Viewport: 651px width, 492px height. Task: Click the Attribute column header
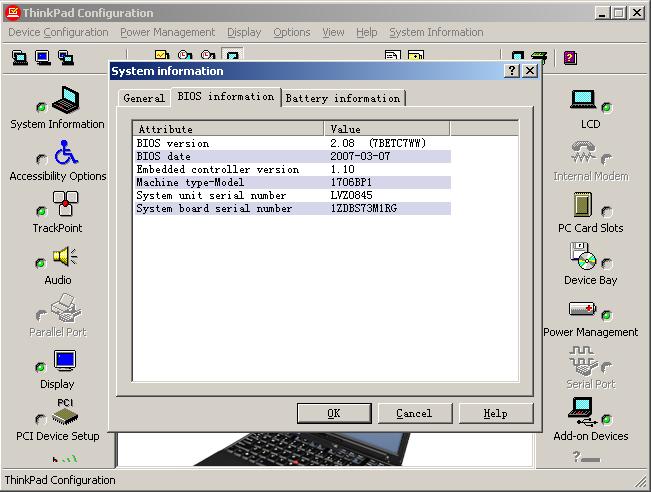coord(228,129)
